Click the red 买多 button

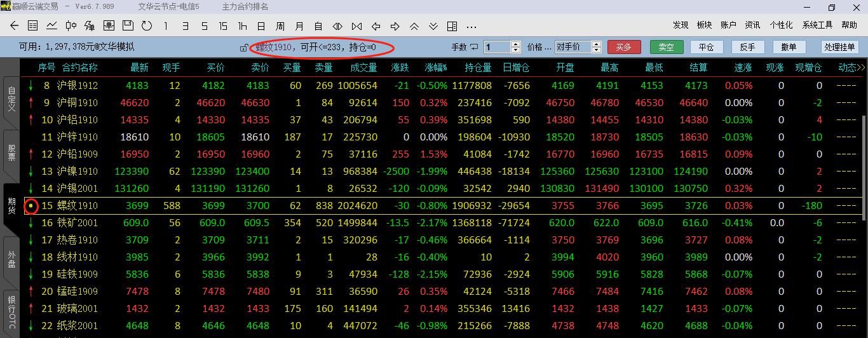(624, 47)
